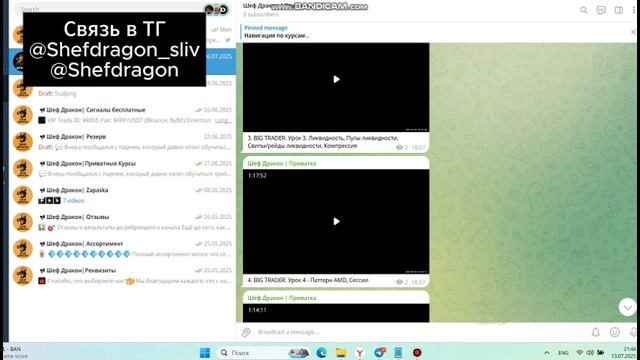The width and height of the screenshot is (640, 360).
Task: Expand hidden system tray icons
Action: (x=547, y=353)
